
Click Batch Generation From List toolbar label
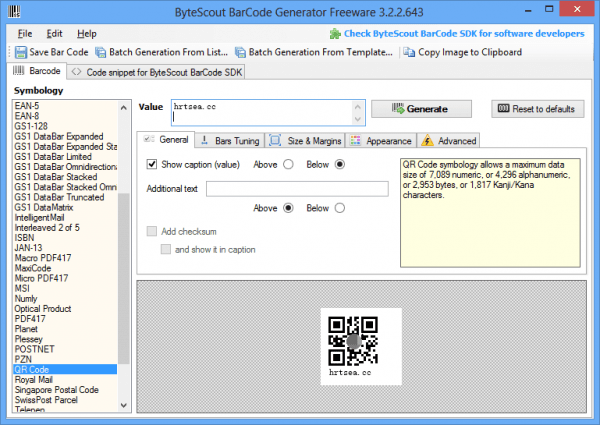168,52
